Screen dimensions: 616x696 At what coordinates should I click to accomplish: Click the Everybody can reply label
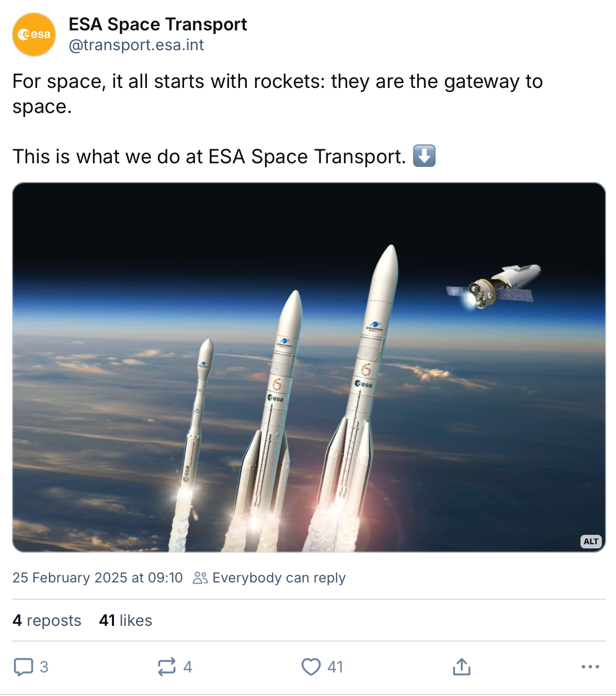pos(279,578)
